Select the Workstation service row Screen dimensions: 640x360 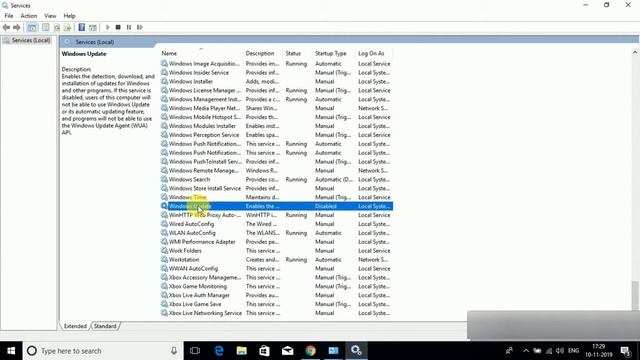point(276,260)
